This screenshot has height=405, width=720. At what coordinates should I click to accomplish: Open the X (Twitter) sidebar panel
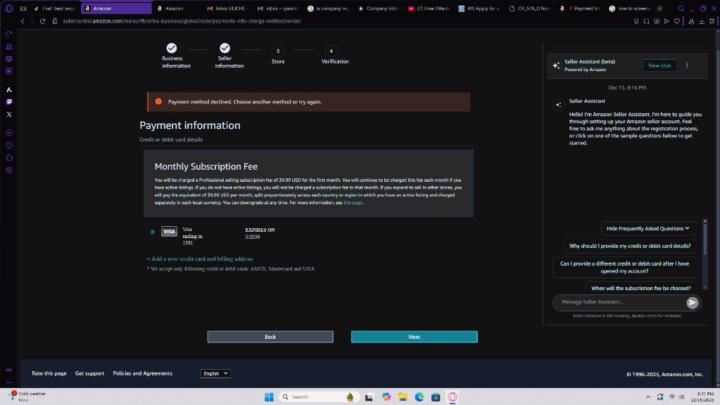(x=9, y=114)
